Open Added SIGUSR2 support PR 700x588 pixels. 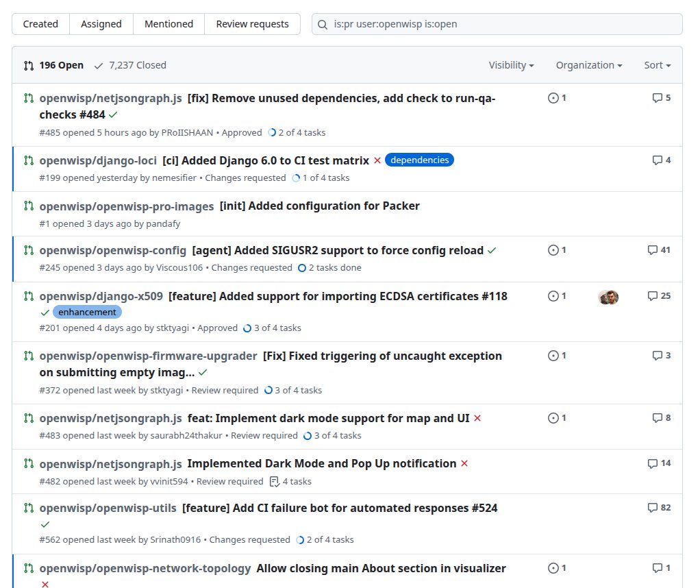click(338, 251)
